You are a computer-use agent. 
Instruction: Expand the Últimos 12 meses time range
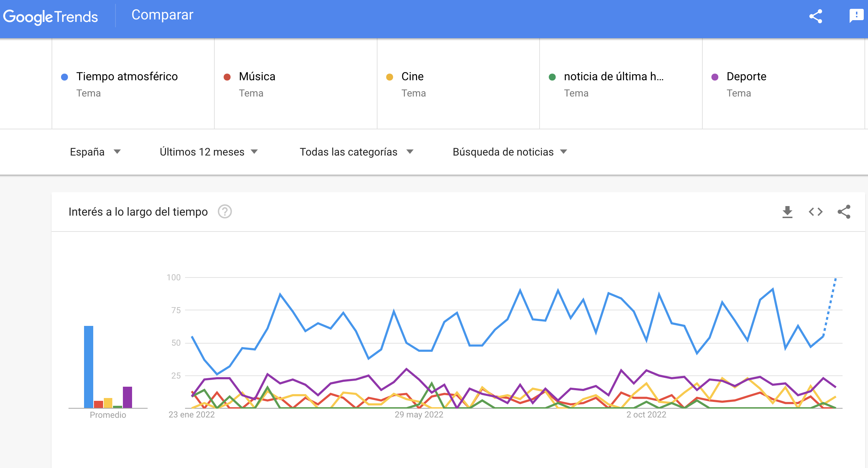tap(209, 152)
